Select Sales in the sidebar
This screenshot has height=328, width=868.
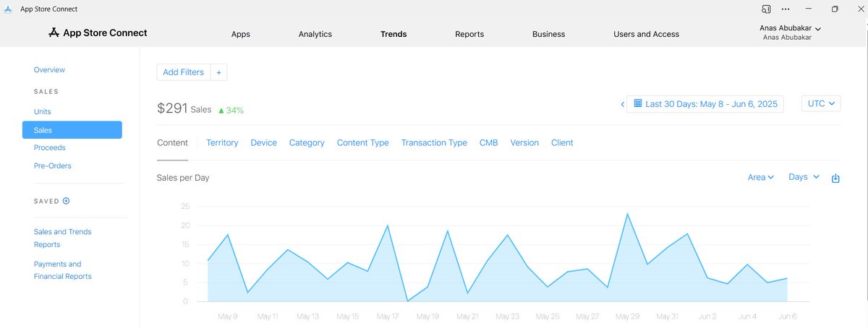coord(72,130)
